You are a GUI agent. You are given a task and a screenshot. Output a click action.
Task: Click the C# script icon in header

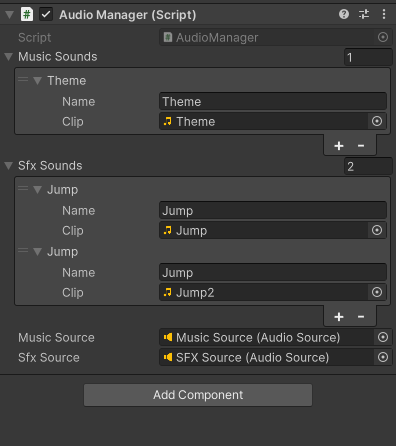click(27, 14)
